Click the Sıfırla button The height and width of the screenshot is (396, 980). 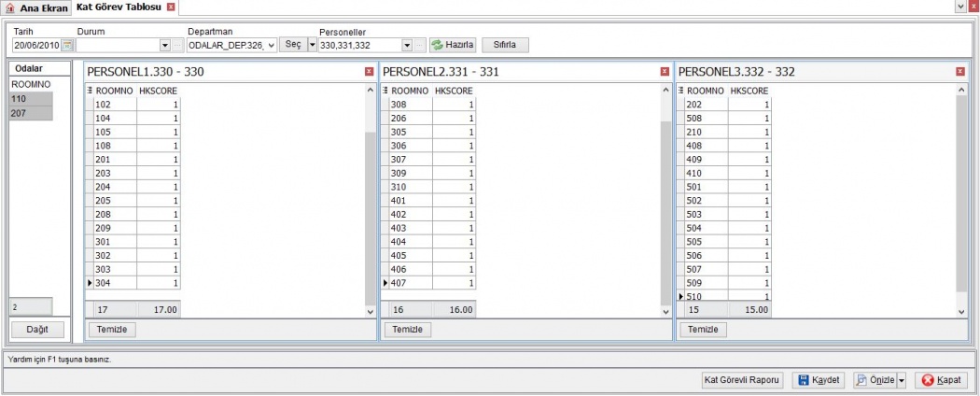pos(505,45)
